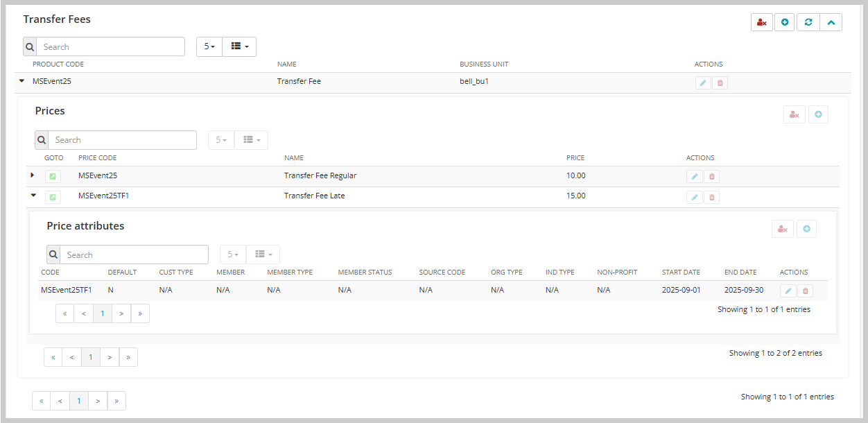
Task: Go to last page of Price attributes
Action: pyautogui.click(x=140, y=313)
